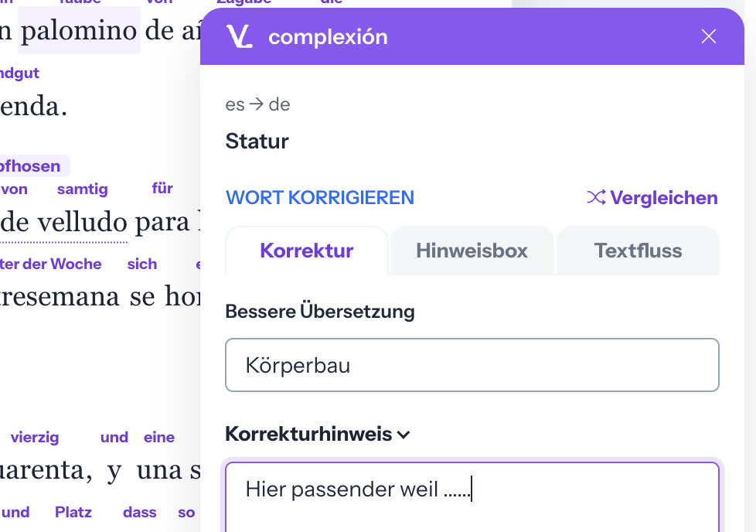
Task: Click the es → de language arrow
Action: tap(257, 104)
